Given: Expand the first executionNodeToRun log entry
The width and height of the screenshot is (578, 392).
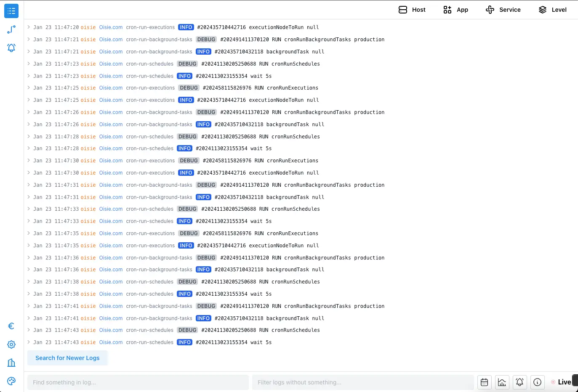Looking at the screenshot, I should [x=28, y=27].
